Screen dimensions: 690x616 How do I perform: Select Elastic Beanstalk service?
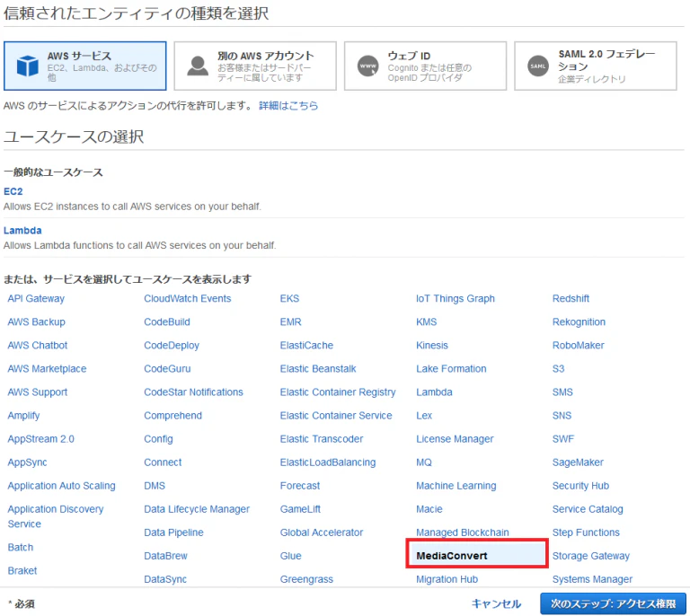coord(318,368)
